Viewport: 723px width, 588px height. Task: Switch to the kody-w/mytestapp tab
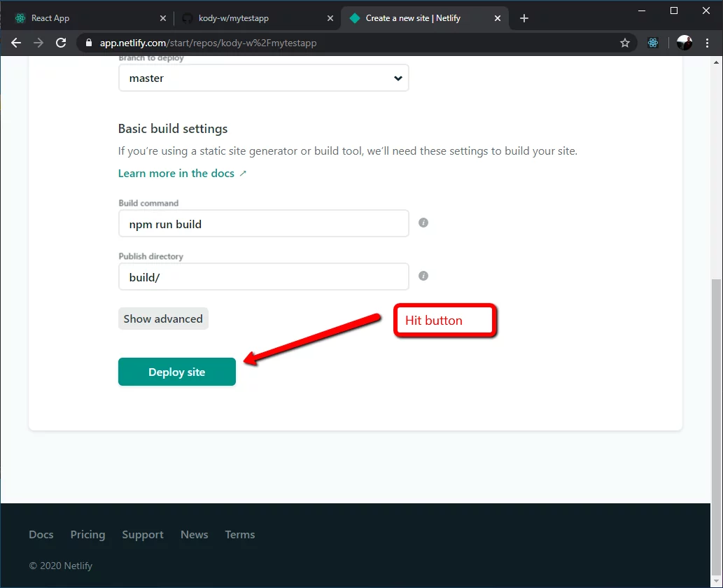tap(258, 18)
